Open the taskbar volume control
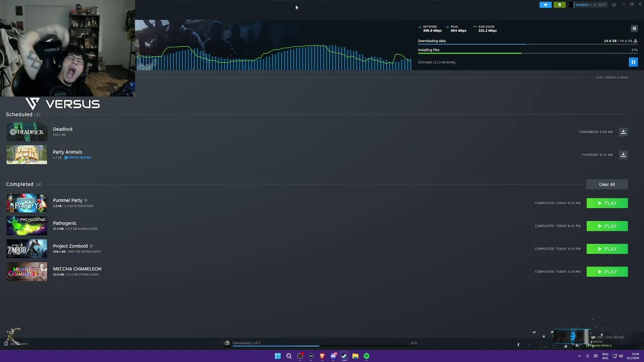This screenshot has width=644, height=362. 621,356
